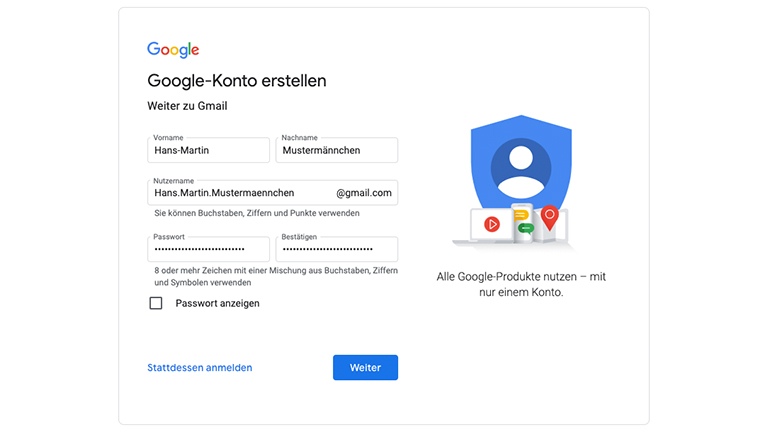The height and width of the screenshot is (432, 768).
Task: Select the Nutzername text field
Action: point(240,193)
